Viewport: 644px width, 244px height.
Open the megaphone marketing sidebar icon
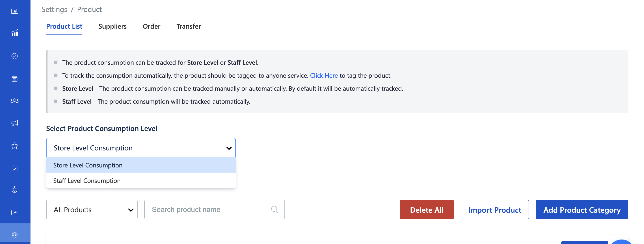pos(15,123)
